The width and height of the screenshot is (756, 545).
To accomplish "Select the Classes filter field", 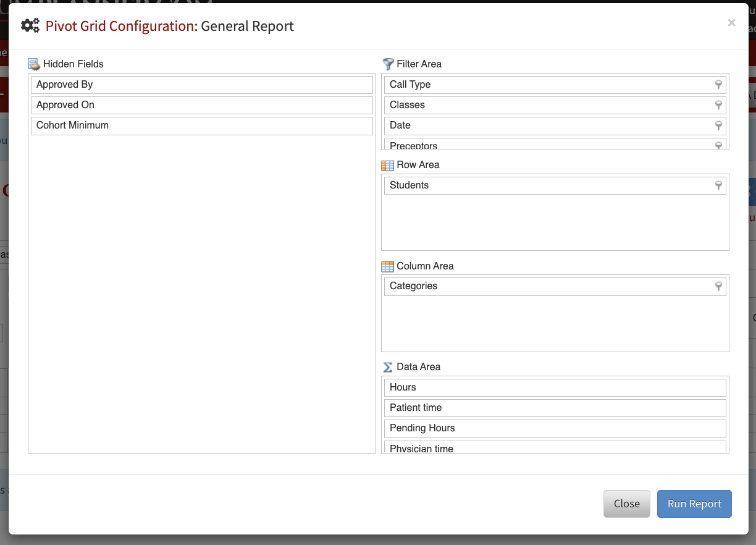I will [555, 105].
